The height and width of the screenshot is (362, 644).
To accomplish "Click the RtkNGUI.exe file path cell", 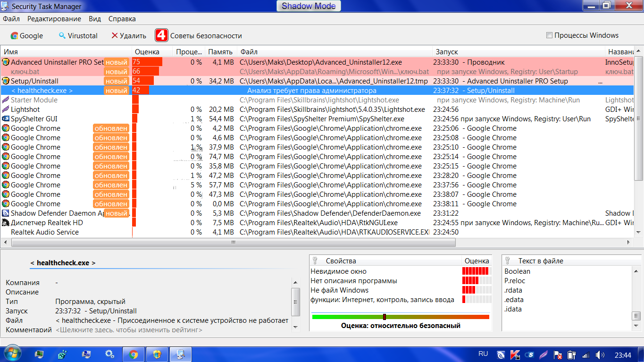I will (318, 223).
